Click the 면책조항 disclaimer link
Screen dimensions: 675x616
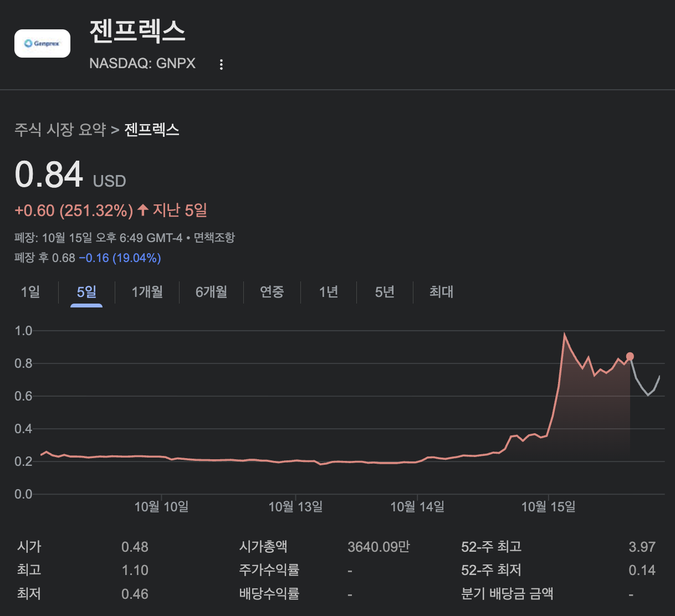[x=214, y=238]
